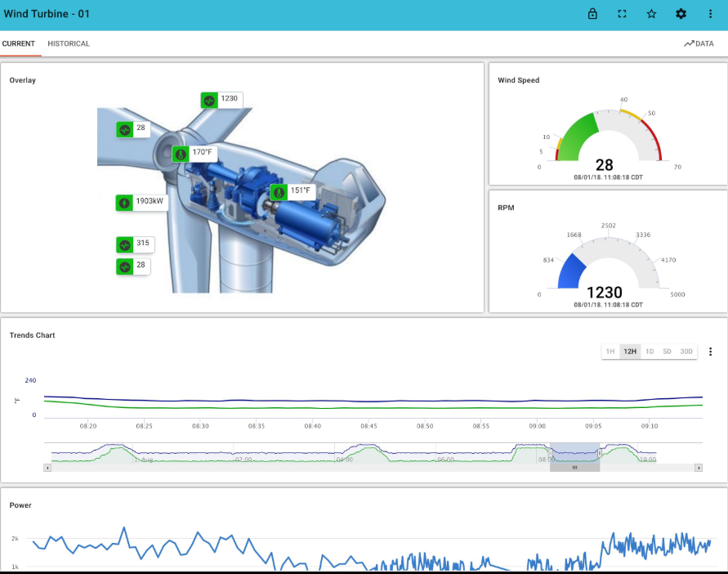Screen dimensions: 728x574
Task: Open settings gear in header
Action: (681, 14)
